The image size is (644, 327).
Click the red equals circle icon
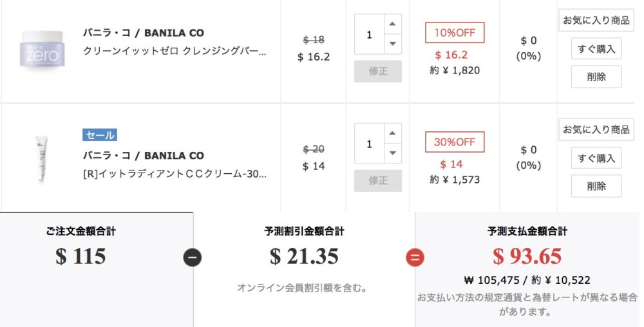[x=415, y=257]
